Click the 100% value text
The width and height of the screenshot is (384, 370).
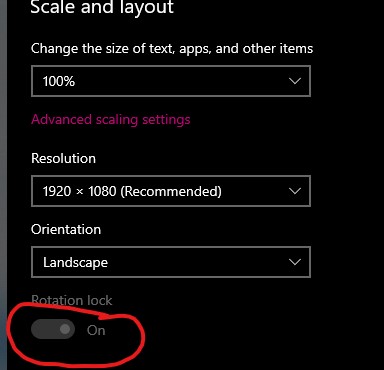coord(59,81)
